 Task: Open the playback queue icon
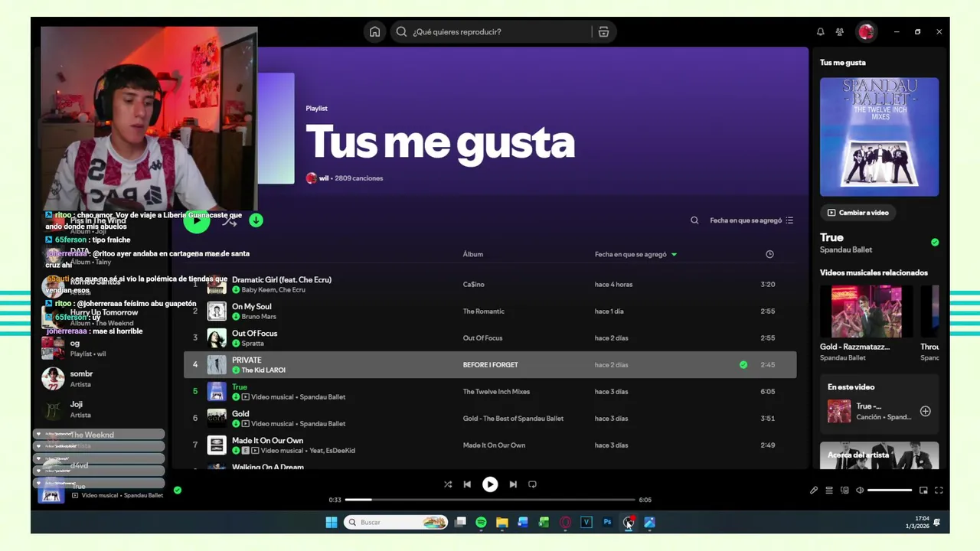[x=829, y=491]
